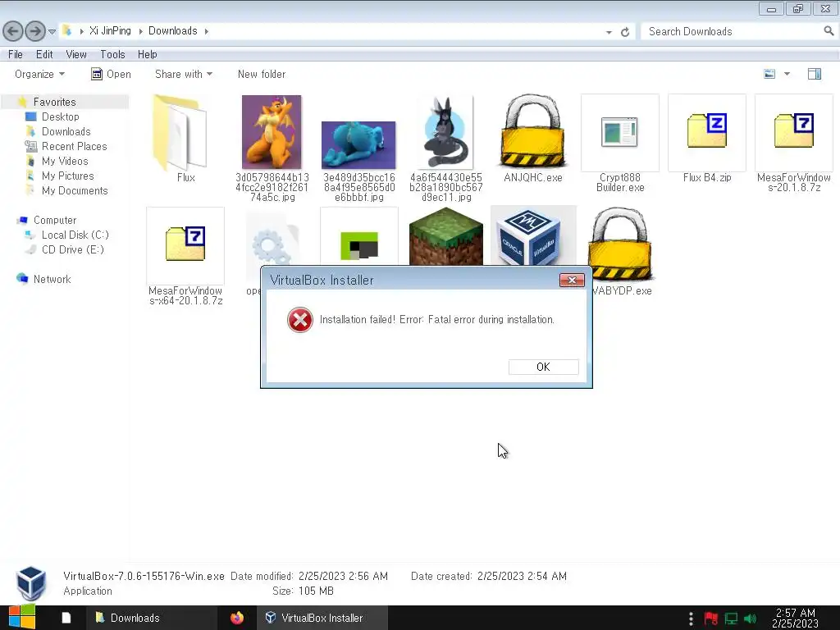Open My Pictures in the sidebar

(x=67, y=176)
